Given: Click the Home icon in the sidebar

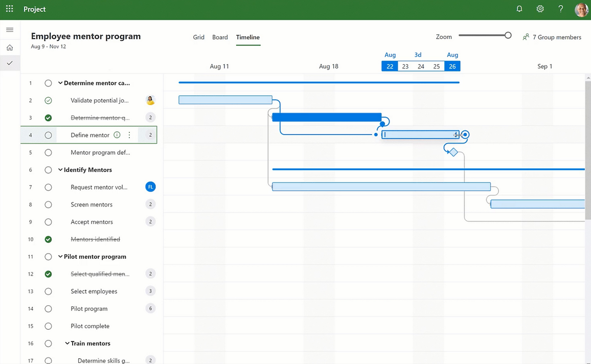Looking at the screenshot, I should (10, 47).
